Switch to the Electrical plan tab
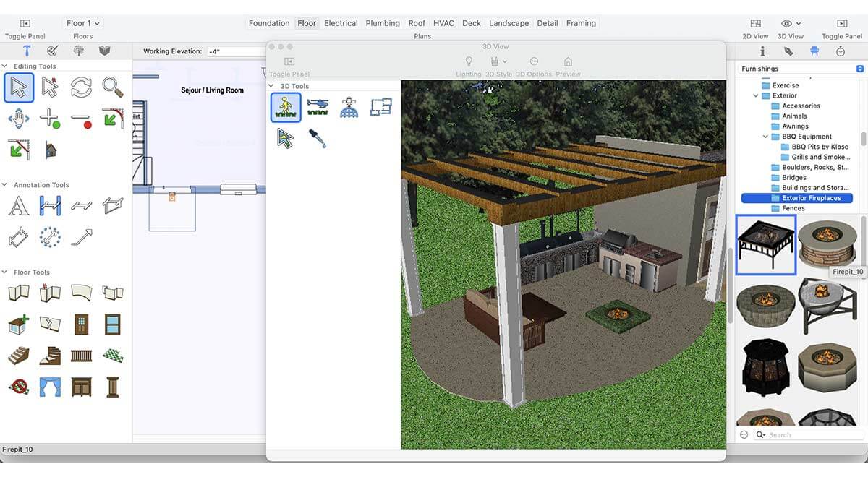 pos(341,23)
